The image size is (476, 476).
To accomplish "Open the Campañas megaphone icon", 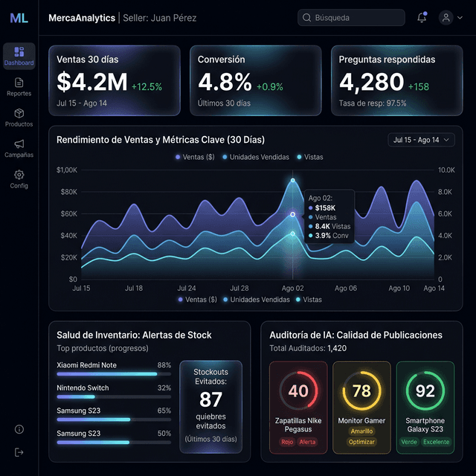I will tap(19, 144).
